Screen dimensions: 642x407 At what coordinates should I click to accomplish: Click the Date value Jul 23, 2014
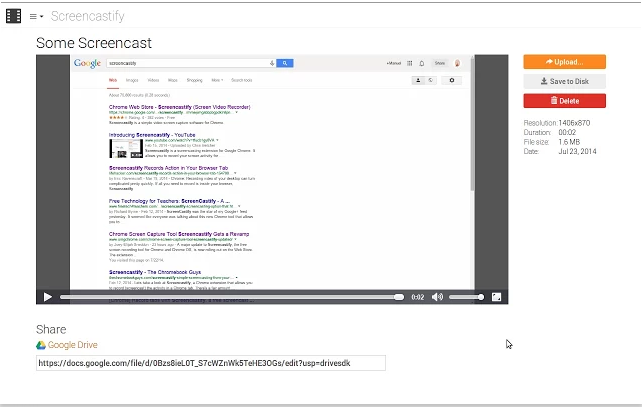[x=577, y=151]
